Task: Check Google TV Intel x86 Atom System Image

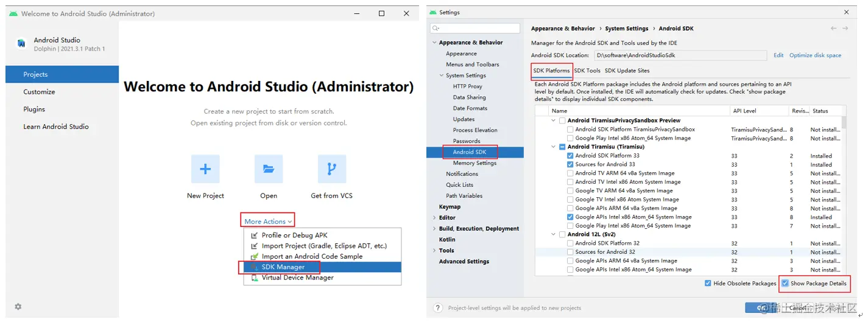Action: pyautogui.click(x=570, y=200)
